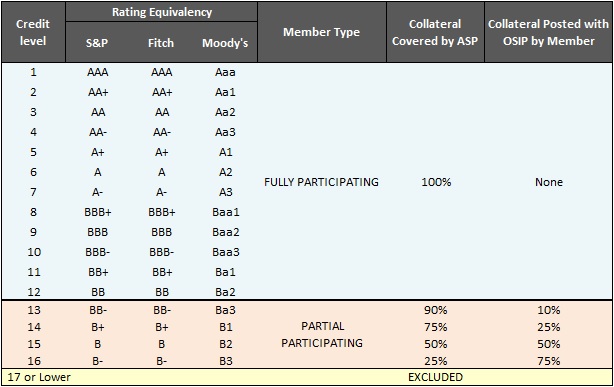The width and height of the screenshot is (614, 387).
Task: Click the 17 or Lower row label
Action: (39, 377)
